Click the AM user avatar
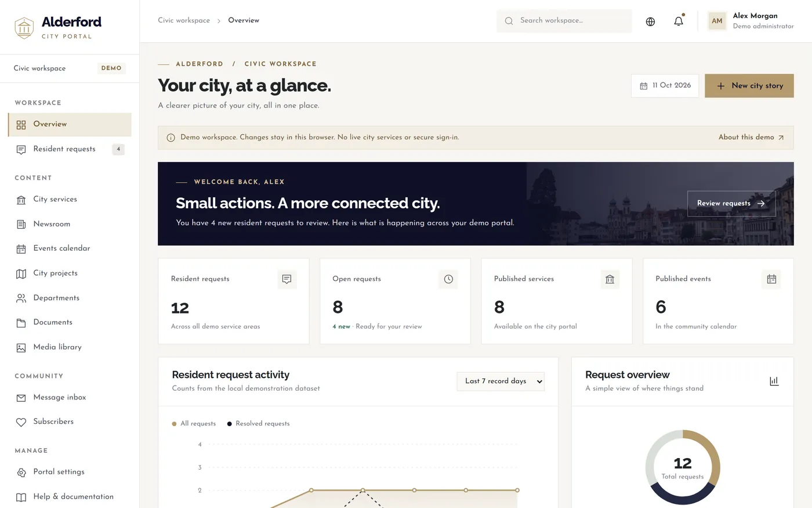This screenshot has width=812, height=508. click(717, 21)
